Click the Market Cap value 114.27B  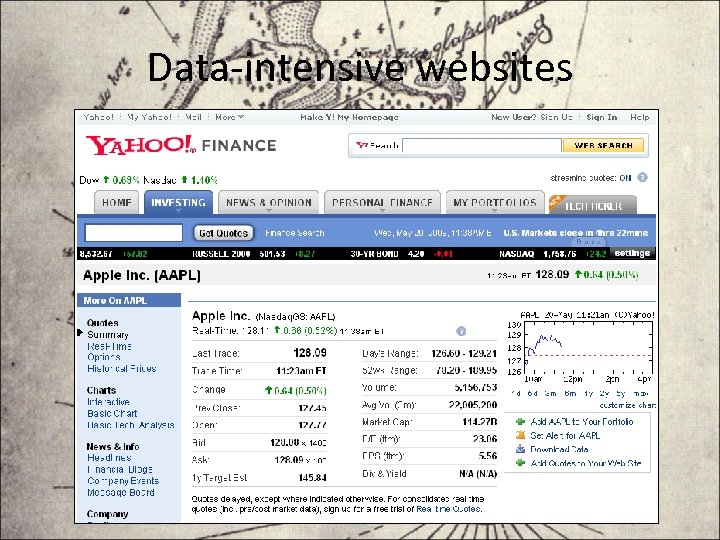tap(479, 422)
